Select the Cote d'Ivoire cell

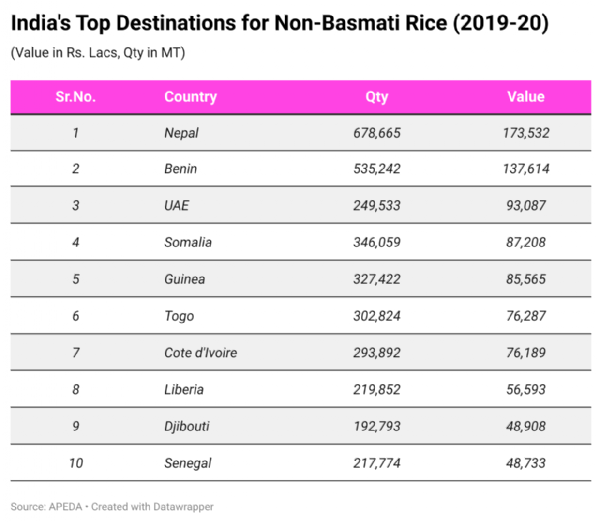(201, 353)
